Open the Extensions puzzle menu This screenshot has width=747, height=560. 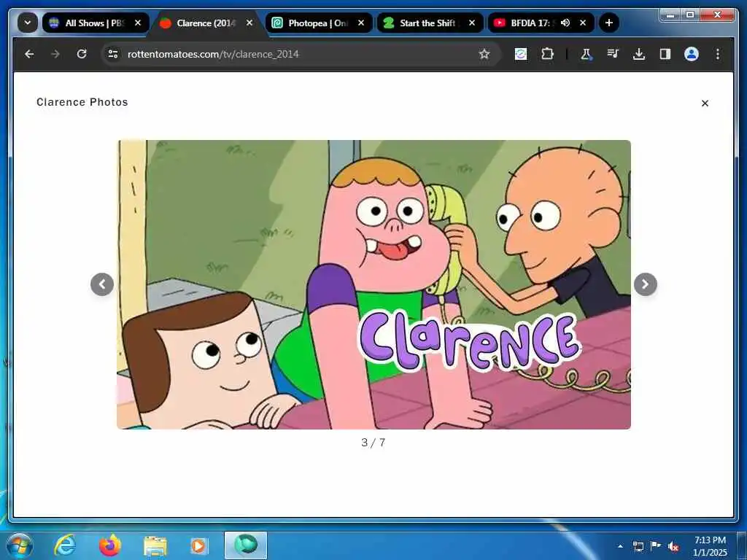click(547, 54)
